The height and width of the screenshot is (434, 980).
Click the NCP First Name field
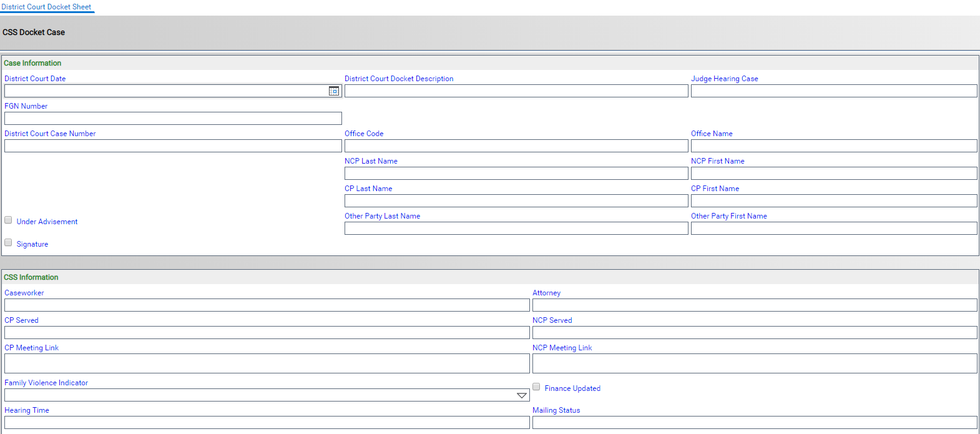tap(834, 174)
